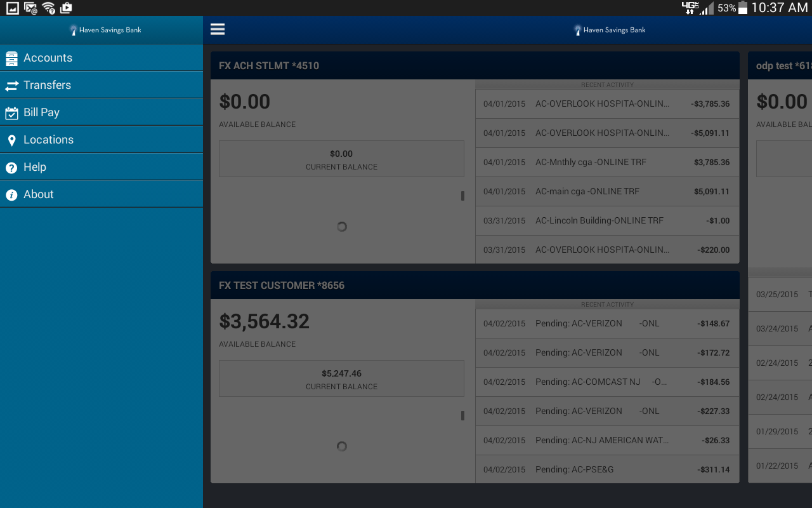Screen dimensions: 812x508
Task: Click the Accounts stack icon
Action: [x=11, y=58]
